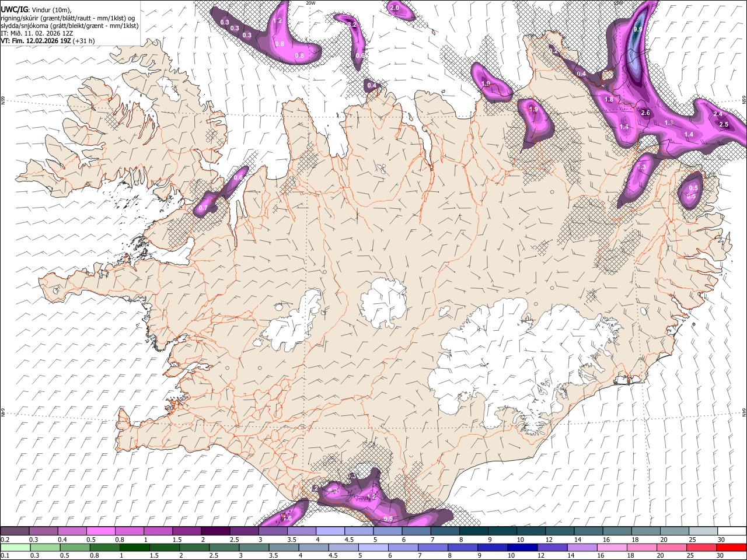Click the 0.1 label on the rain scale
Image resolution: width=747 pixels, height=560 pixels.
coord(5,555)
